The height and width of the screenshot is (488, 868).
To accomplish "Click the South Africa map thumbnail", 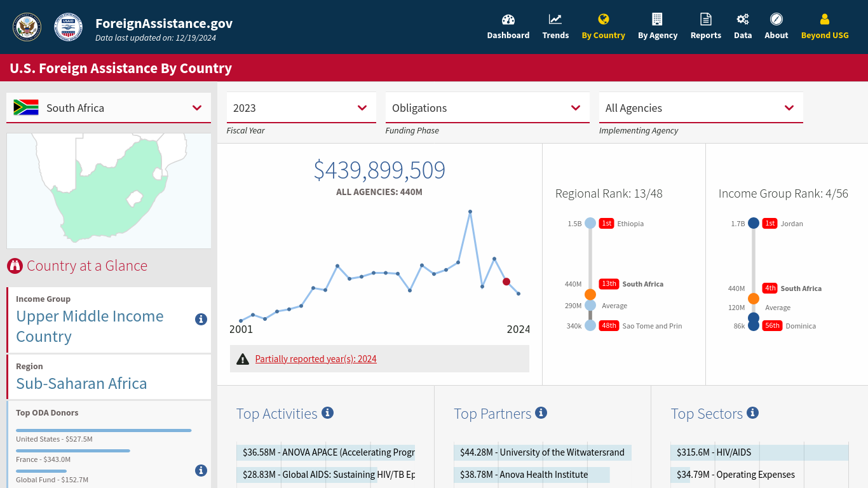I will tap(109, 191).
